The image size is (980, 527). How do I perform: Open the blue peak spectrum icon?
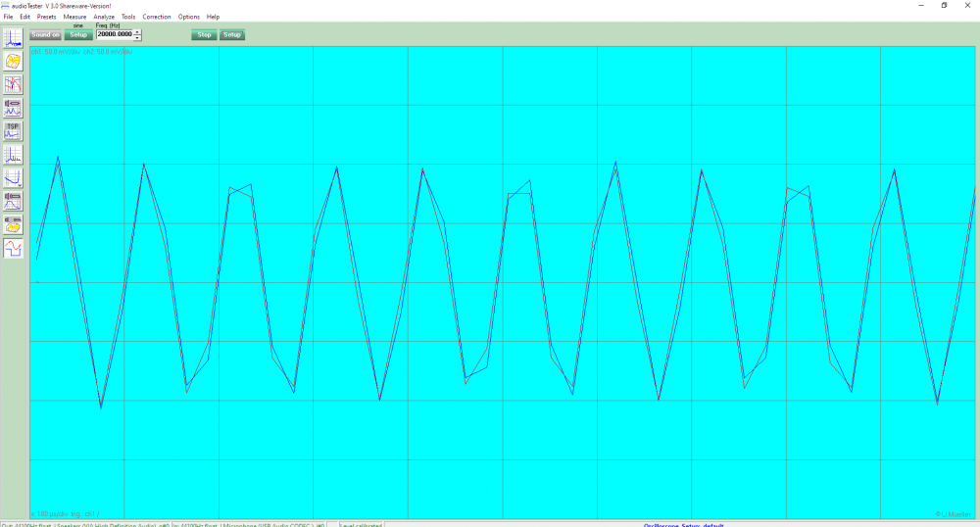tap(13, 155)
